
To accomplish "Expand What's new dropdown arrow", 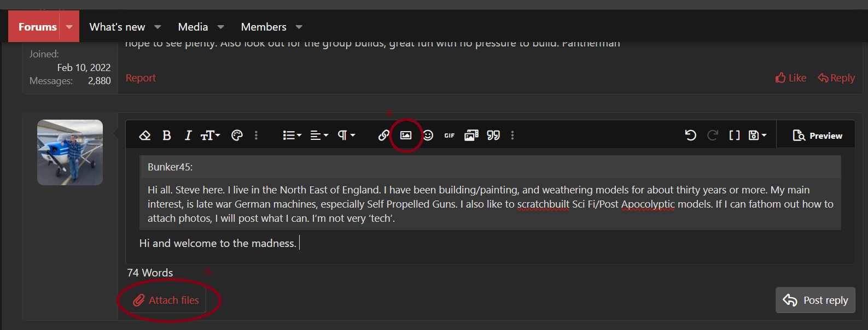I will 158,27.
